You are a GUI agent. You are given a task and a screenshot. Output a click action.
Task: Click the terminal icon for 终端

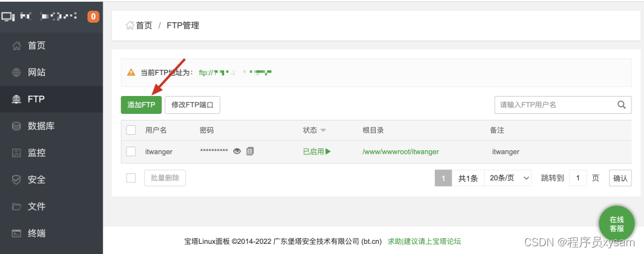[x=17, y=234]
